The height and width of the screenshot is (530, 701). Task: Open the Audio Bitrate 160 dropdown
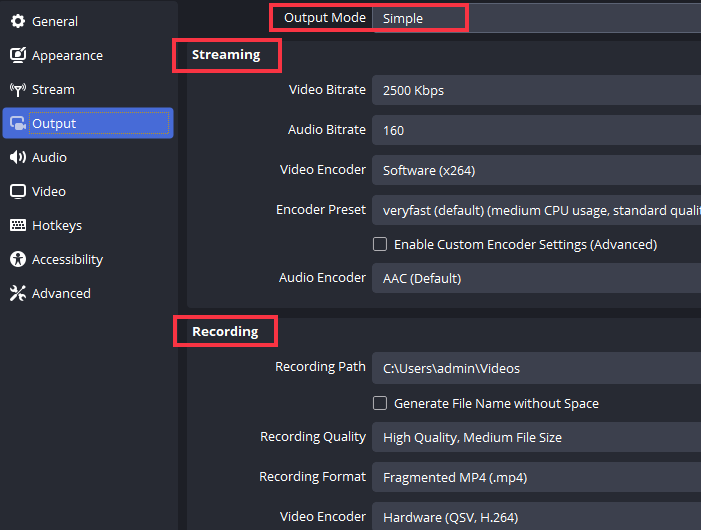[535, 130]
